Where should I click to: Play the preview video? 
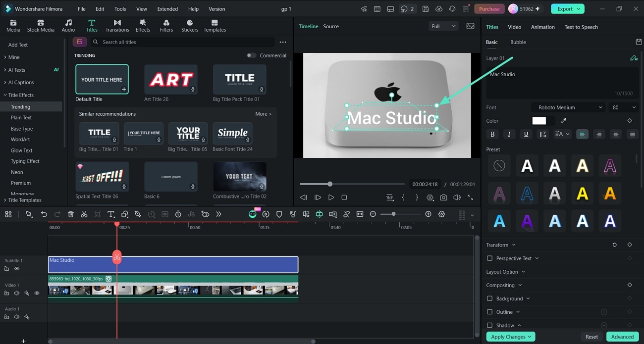(x=331, y=197)
